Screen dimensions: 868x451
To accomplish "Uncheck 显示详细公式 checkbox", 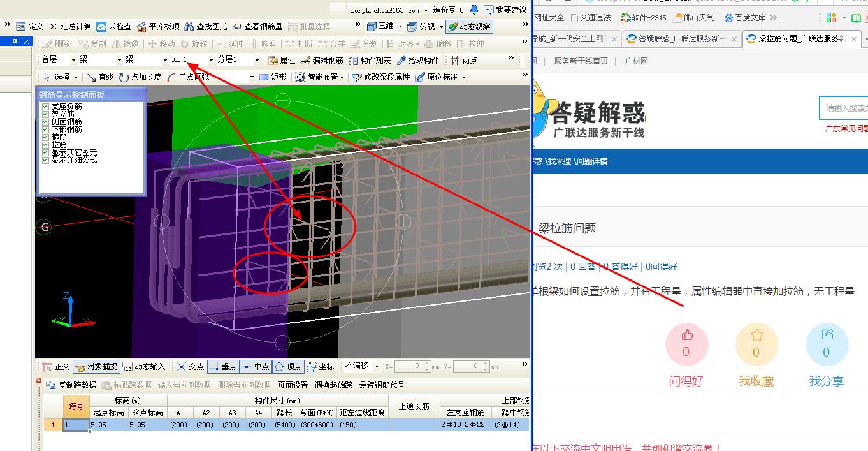I will [46, 160].
